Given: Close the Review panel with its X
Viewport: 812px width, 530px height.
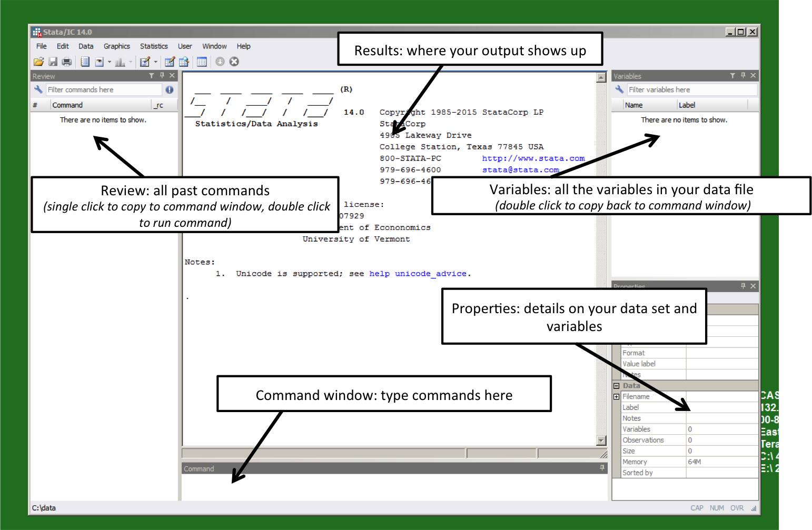Looking at the screenshot, I should pos(172,76).
